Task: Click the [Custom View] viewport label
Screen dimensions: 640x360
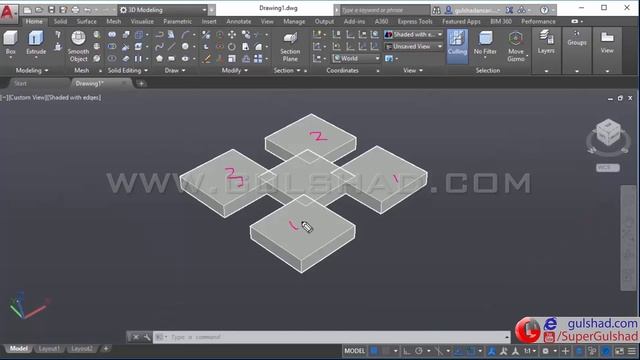Action: point(28,98)
